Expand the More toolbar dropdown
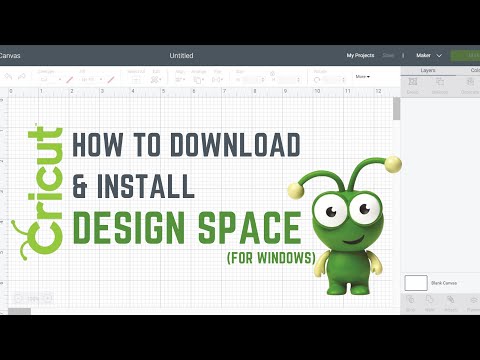480x360 pixels. [363, 77]
